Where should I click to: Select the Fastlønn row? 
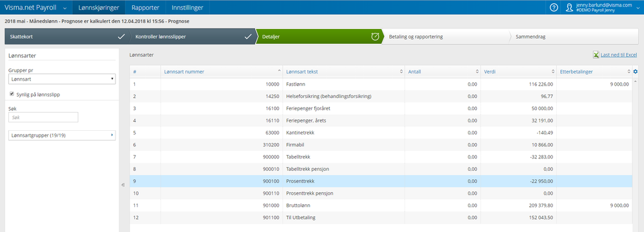pyautogui.click(x=381, y=84)
